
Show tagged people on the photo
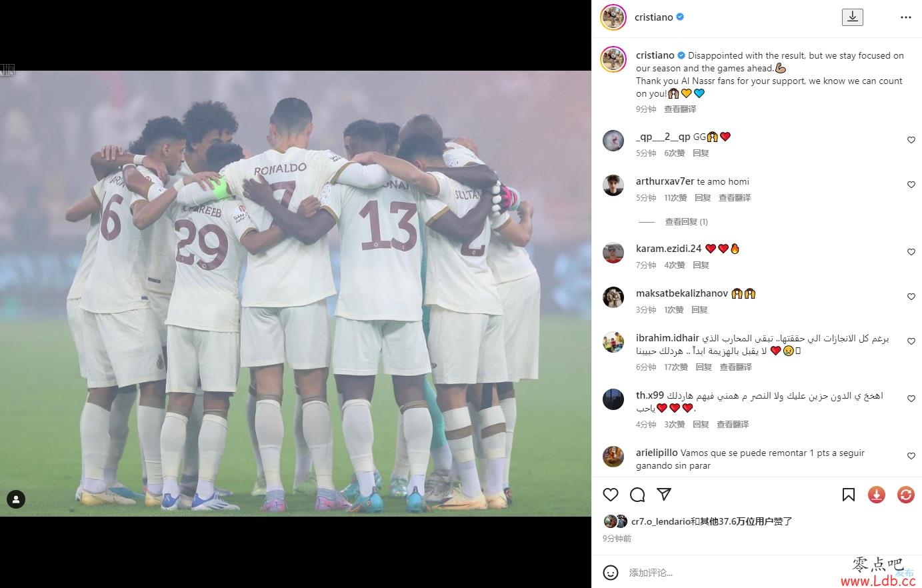click(16, 499)
